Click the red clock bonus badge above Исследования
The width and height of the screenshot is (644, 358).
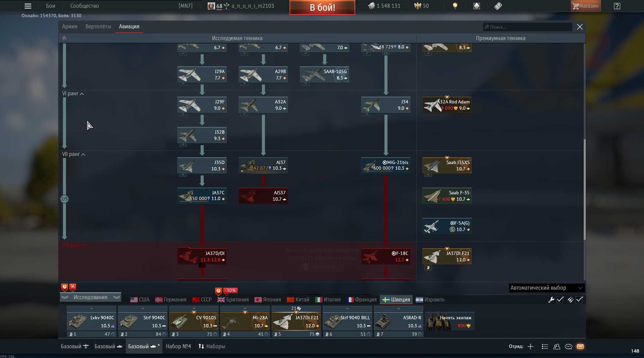coord(64,287)
